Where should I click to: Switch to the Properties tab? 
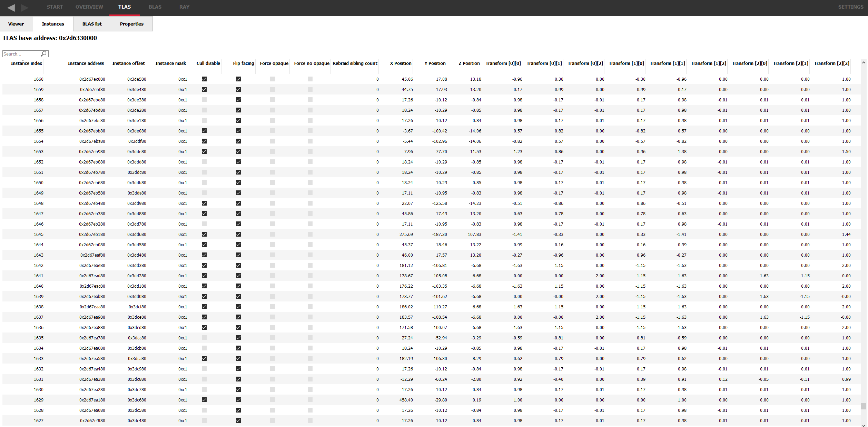pyautogui.click(x=131, y=24)
